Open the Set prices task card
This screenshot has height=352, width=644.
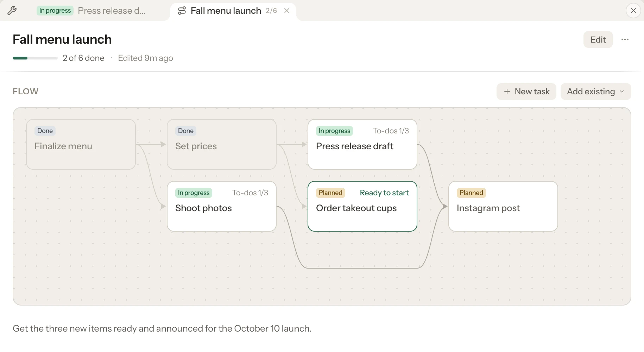click(222, 144)
